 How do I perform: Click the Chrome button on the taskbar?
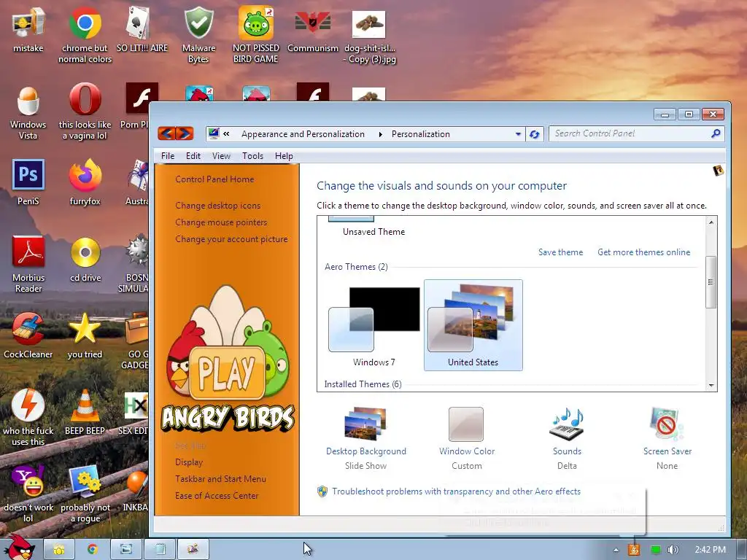coord(93,550)
